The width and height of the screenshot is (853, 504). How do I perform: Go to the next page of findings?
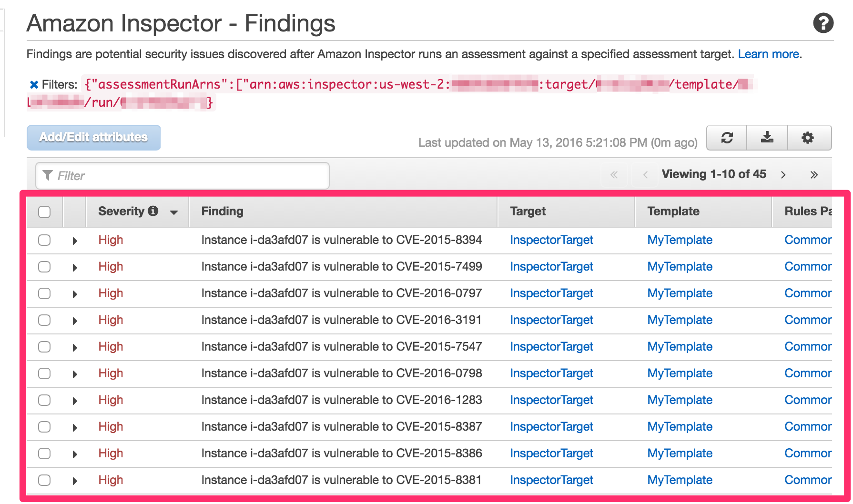[x=783, y=174]
